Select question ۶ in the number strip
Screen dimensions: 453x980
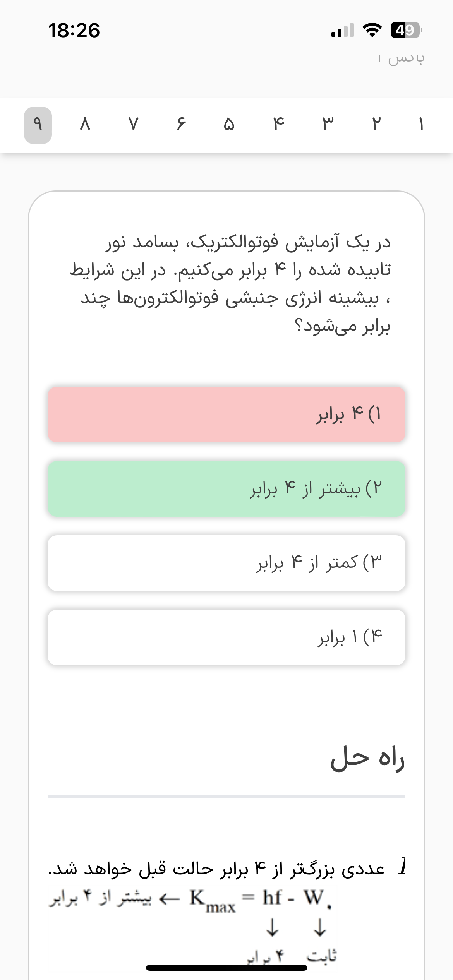click(181, 125)
